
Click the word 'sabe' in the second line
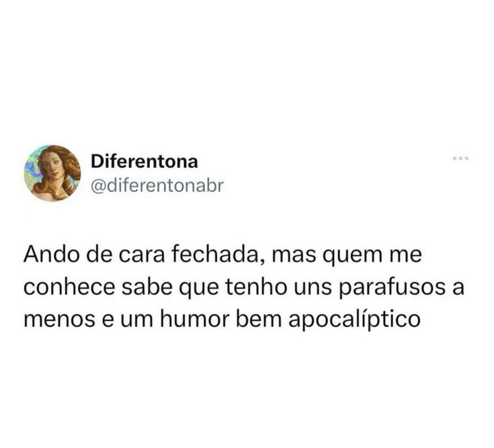tap(147, 287)
